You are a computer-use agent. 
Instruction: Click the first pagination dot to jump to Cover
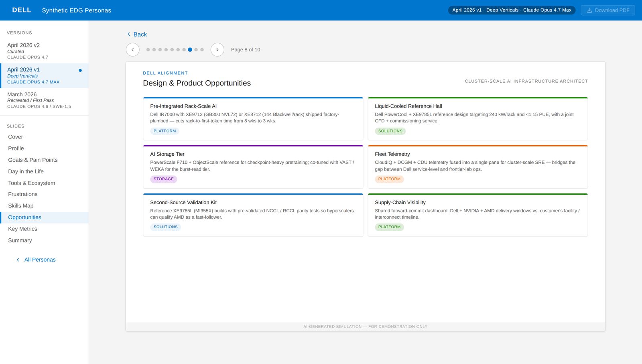point(148,49)
